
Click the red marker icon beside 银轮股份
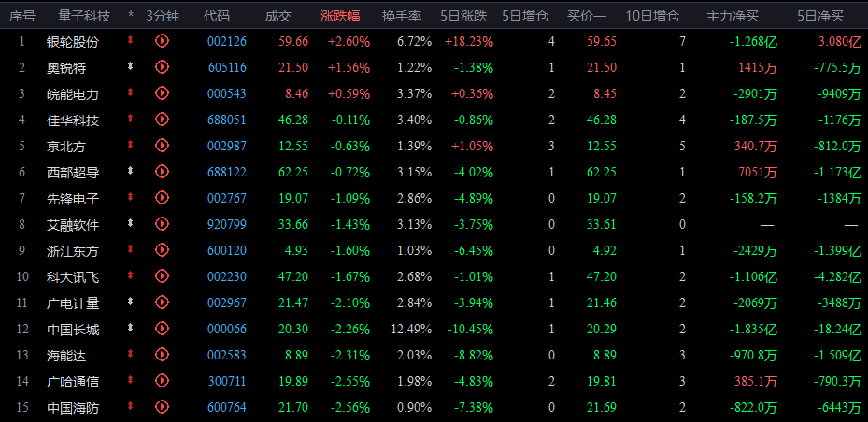tap(130, 40)
